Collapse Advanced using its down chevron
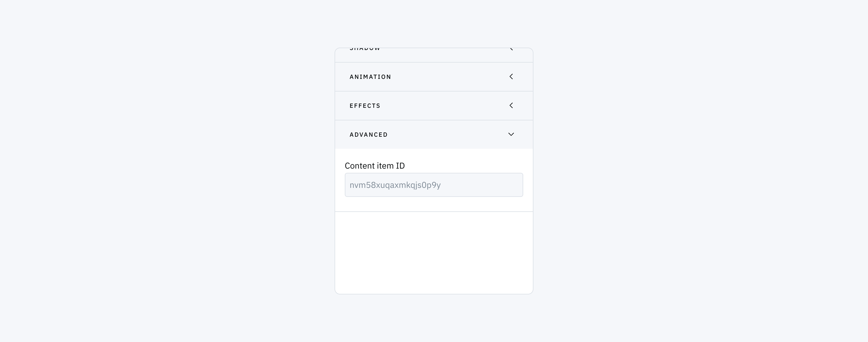This screenshot has width=868, height=342. click(x=511, y=134)
